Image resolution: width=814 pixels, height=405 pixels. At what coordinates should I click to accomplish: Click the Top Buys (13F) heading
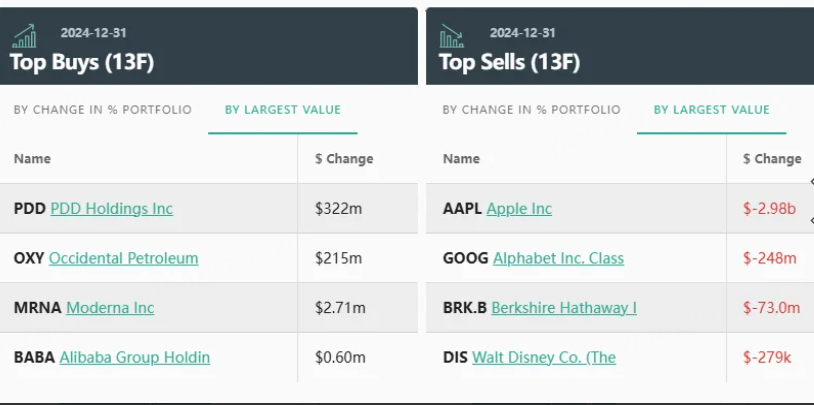pyautogui.click(x=82, y=63)
